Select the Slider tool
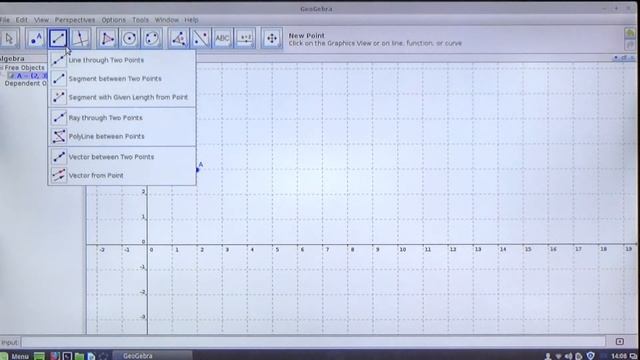 (x=245, y=38)
